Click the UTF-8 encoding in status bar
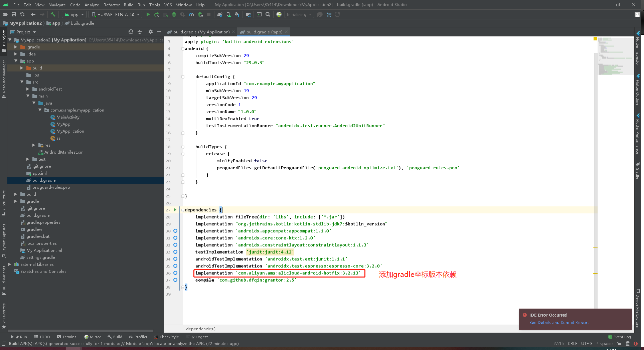Image resolution: width=644 pixels, height=350 pixels. [x=587, y=343]
